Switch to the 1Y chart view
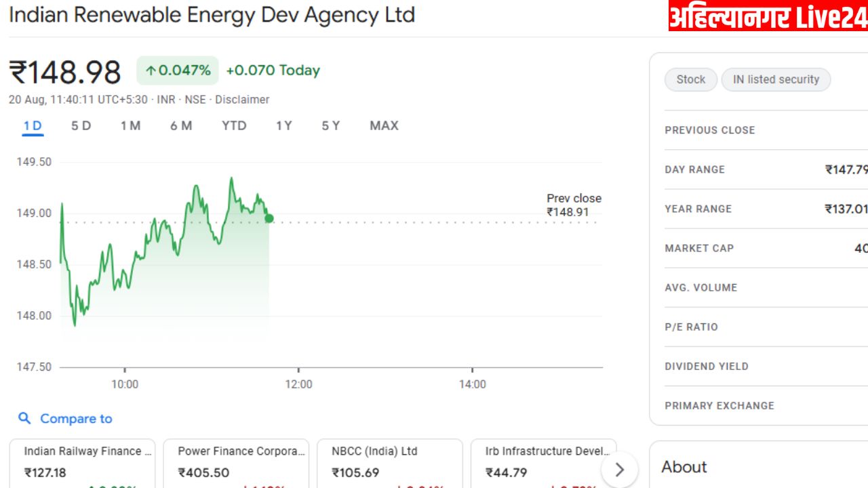 [x=284, y=125]
